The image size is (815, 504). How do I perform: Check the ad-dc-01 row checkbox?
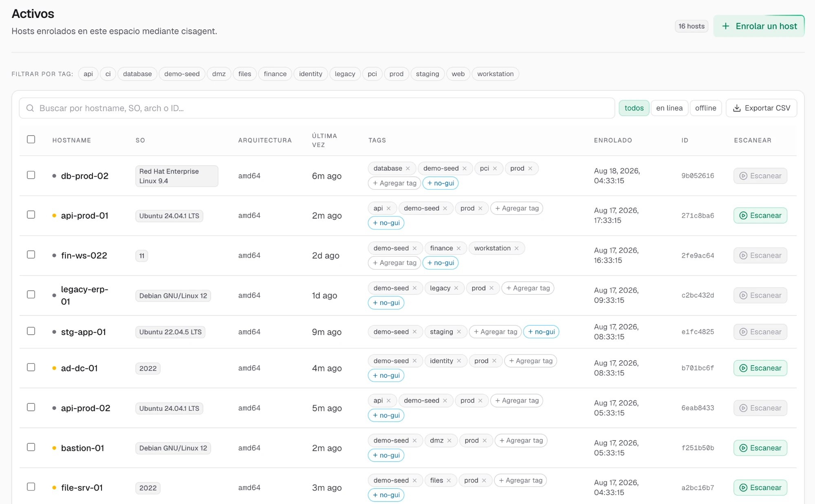tap(31, 368)
